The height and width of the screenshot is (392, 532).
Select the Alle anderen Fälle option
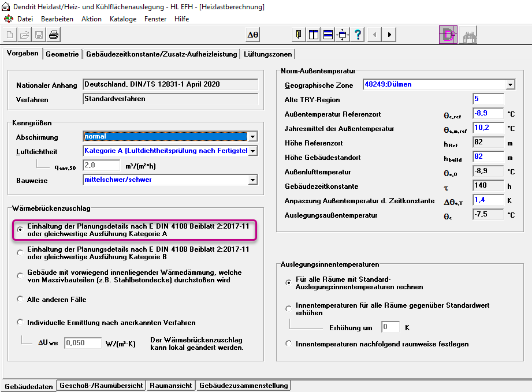click(20, 299)
